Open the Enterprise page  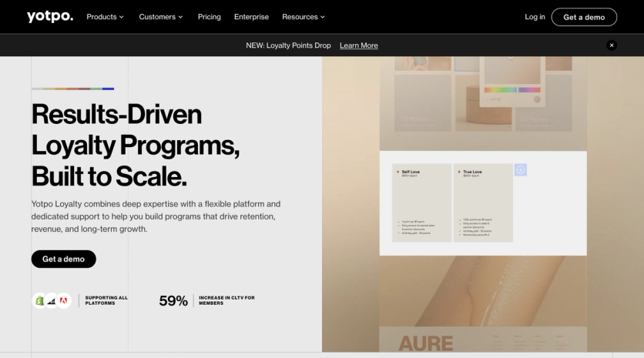(251, 17)
